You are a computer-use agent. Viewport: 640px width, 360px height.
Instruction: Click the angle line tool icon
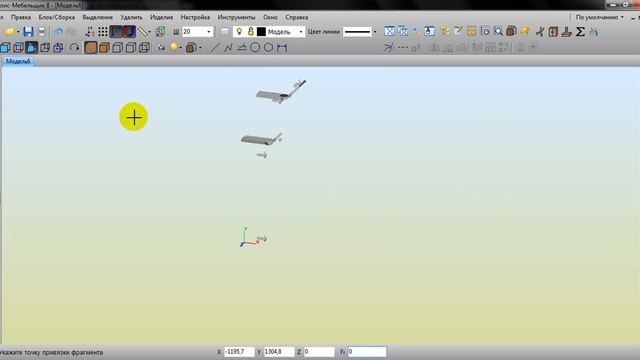pyautogui.click(x=242, y=48)
